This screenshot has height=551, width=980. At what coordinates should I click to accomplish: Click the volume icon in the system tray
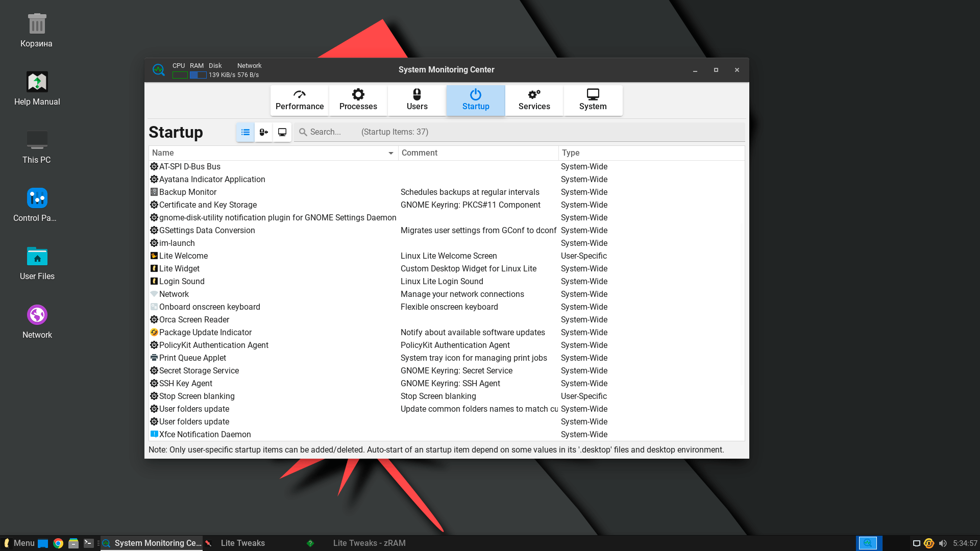pos(943,543)
